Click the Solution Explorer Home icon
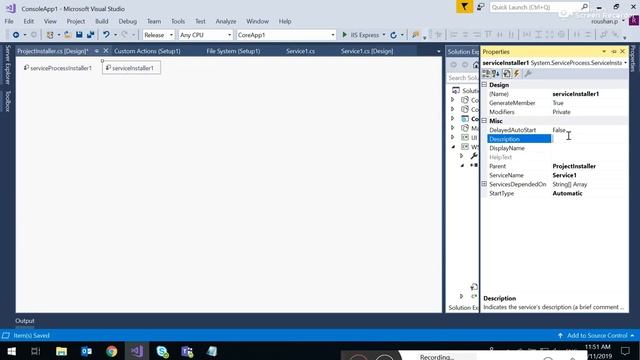The height and width of the screenshot is (360, 640). click(476, 65)
